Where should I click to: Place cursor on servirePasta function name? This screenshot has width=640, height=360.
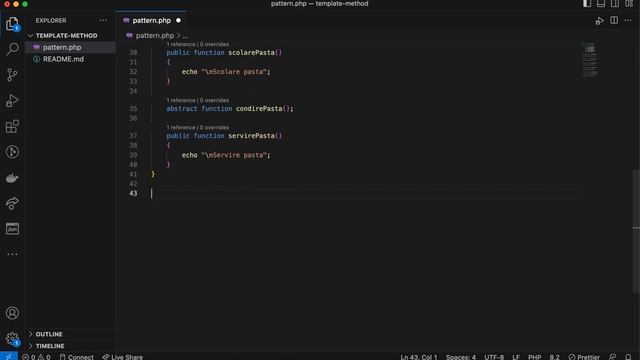coord(251,136)
